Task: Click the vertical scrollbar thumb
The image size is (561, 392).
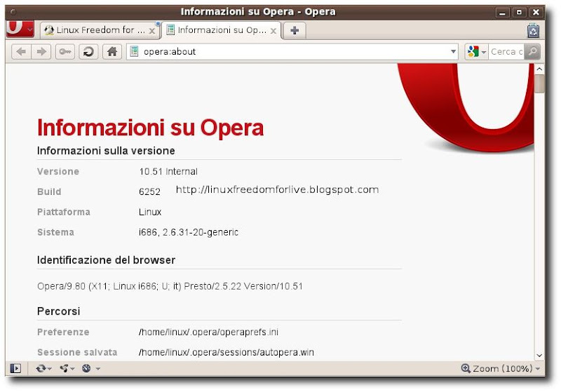Action: (539, 83)
